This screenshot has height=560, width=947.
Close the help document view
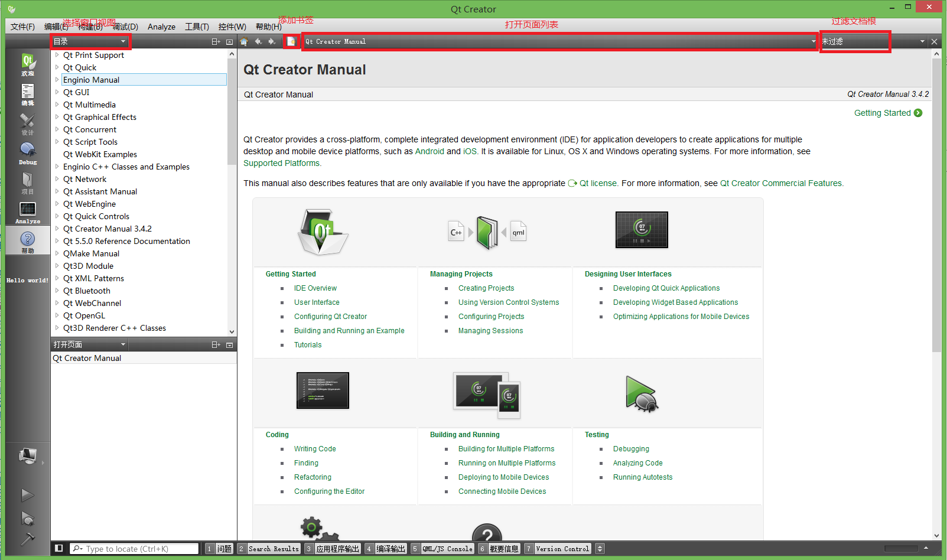[x=934, y=41]
